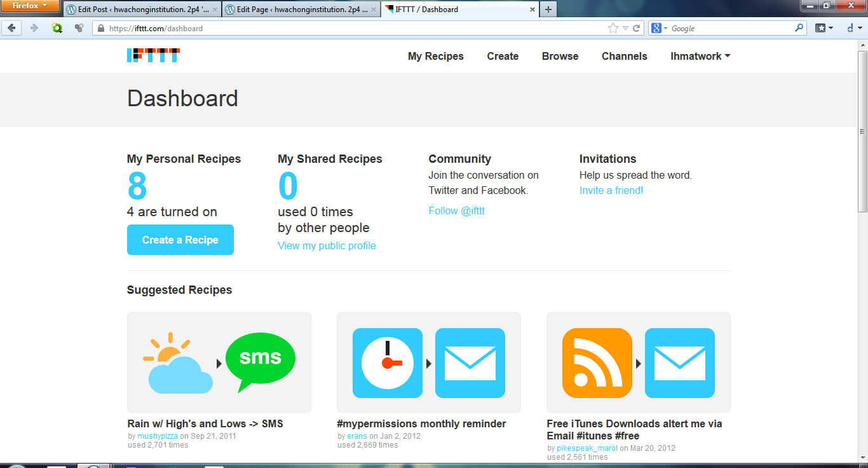The image size is (868, 468).
Task: Click the 'used 2,701 times' text
Action: pyautogui.click(x=158, y=445)
